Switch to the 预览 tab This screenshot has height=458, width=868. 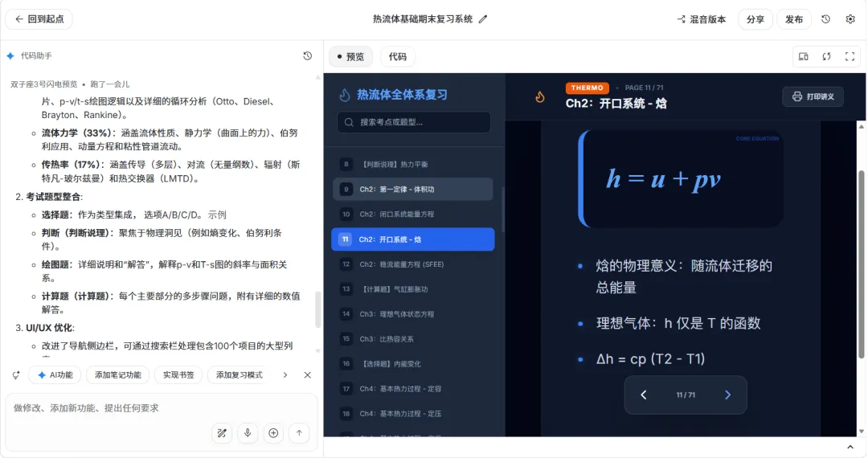coord(350,56)
